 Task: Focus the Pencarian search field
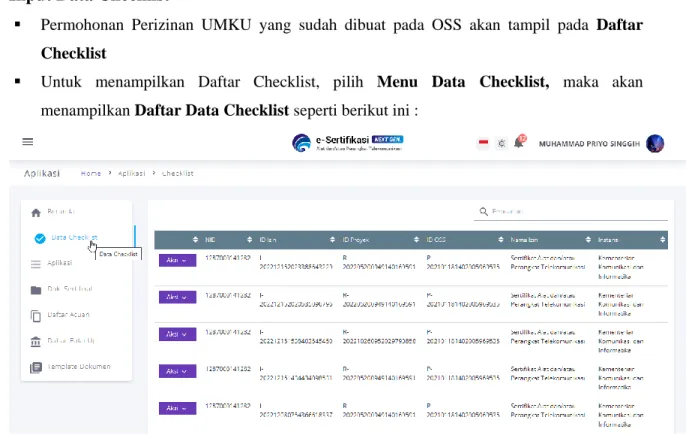click(570, 212)
